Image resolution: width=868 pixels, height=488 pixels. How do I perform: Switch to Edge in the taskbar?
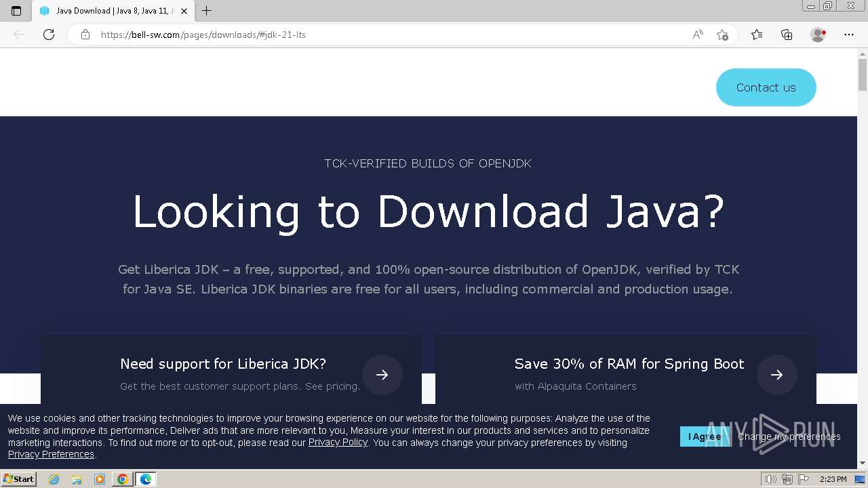click(145, 479)
